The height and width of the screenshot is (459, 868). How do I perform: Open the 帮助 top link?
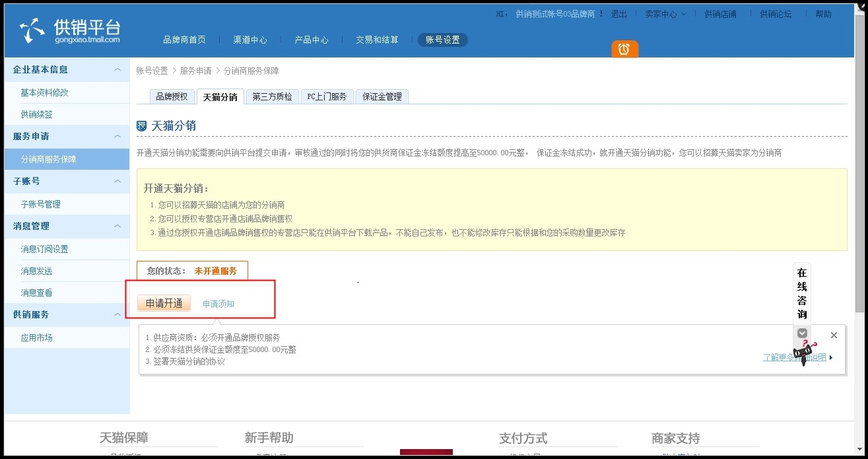823,14
